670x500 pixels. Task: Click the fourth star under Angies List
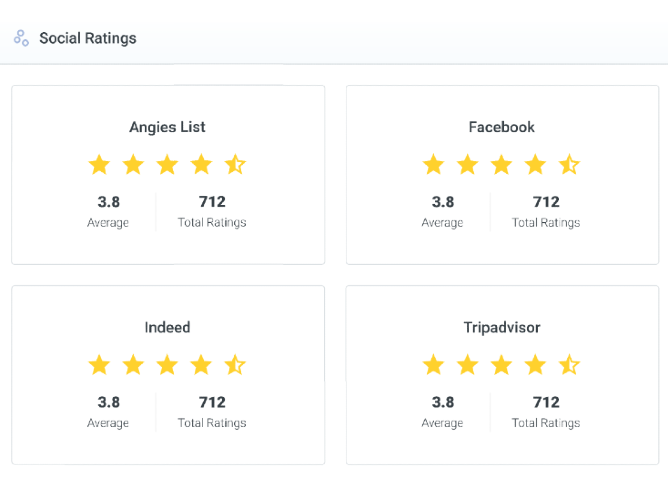pos(201,165)
